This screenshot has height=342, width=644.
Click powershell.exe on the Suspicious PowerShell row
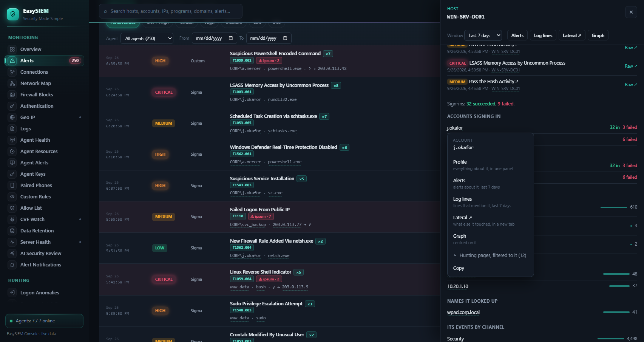[x=285, y=69]
